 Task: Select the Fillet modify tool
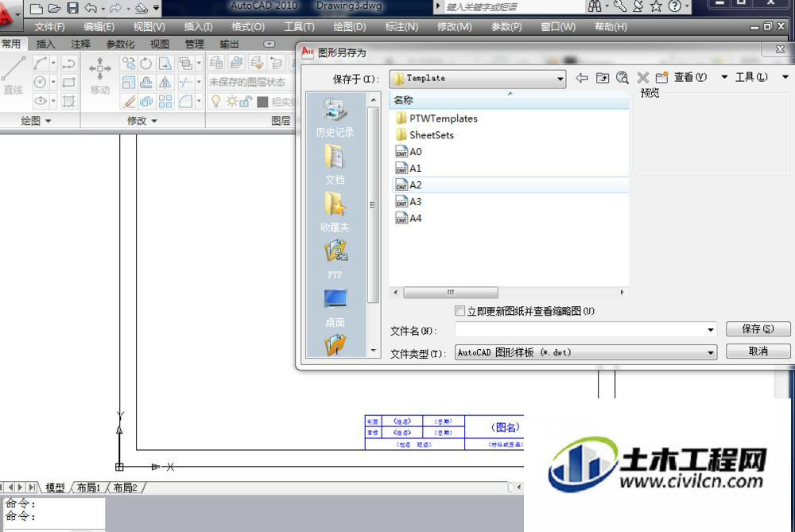point(186,101)
